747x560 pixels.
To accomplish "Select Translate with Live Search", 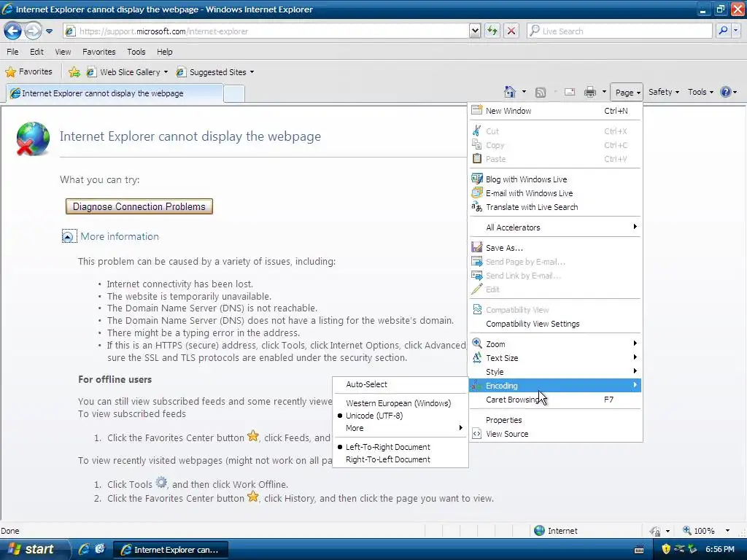I will coord(555,207).
